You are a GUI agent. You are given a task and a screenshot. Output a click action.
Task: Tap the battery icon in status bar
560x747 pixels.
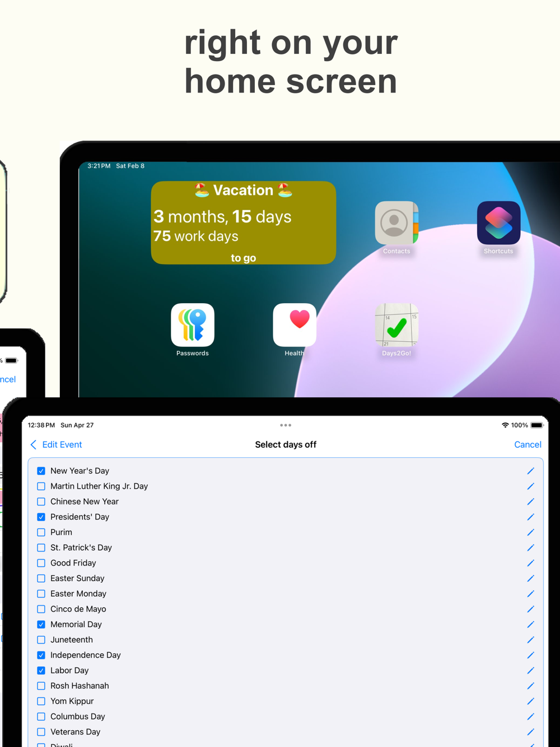click(x=537, y=425)
